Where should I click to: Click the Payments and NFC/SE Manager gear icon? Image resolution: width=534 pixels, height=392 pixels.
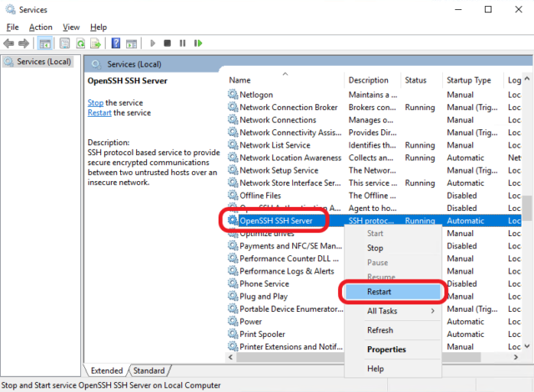click(x=233, y=245)
